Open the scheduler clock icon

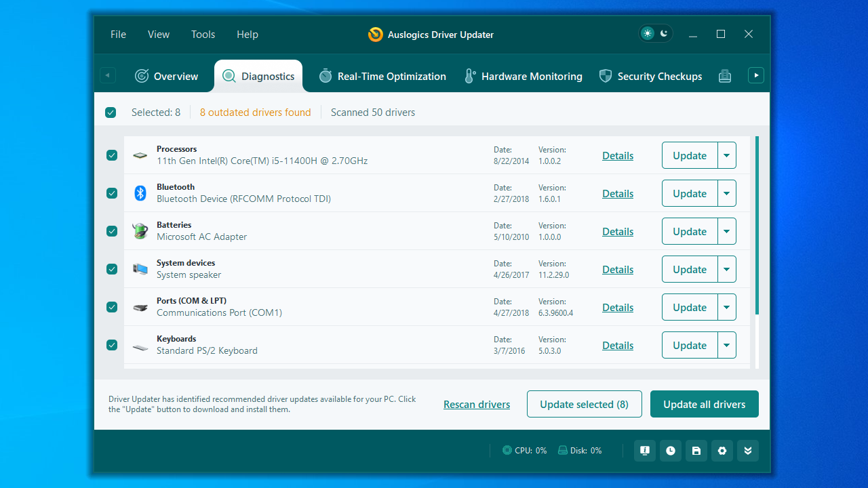coord(671,451)
